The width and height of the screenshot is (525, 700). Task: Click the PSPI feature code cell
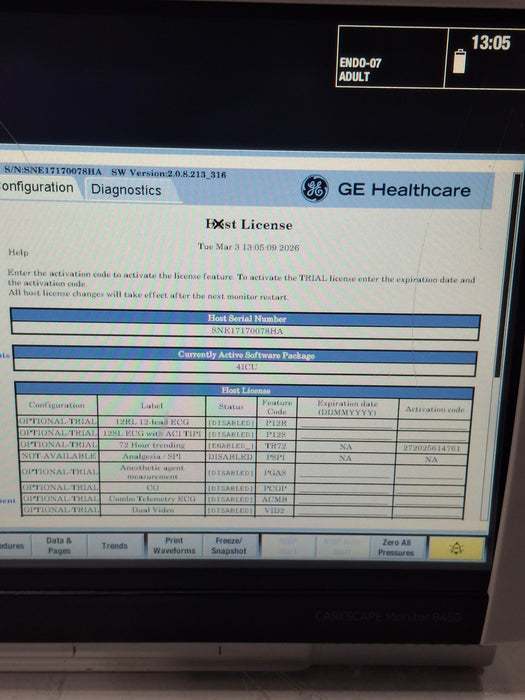[275, 457]
